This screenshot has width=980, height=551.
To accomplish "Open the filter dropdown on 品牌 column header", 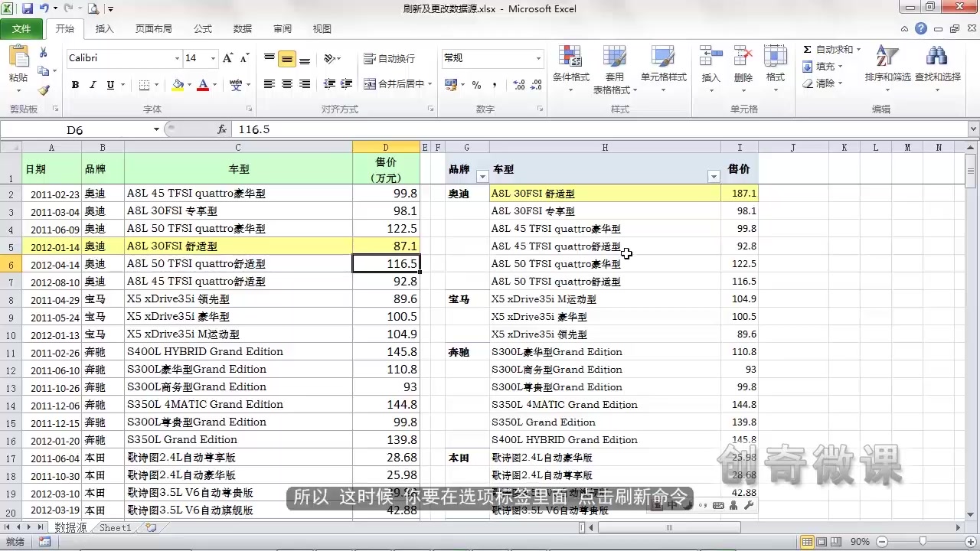I will coord(482,176).
